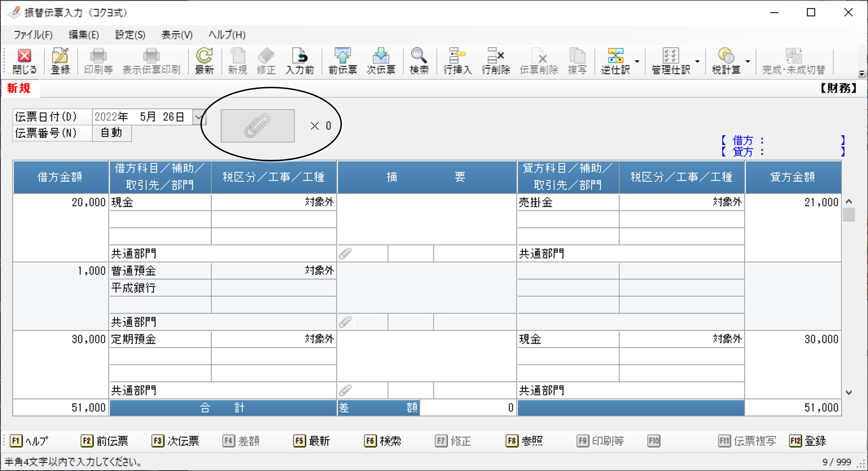This screenshot has height=471, width=868.
Task: Click the 伝票削除 toolbar icon
Action: click(539, 61)
